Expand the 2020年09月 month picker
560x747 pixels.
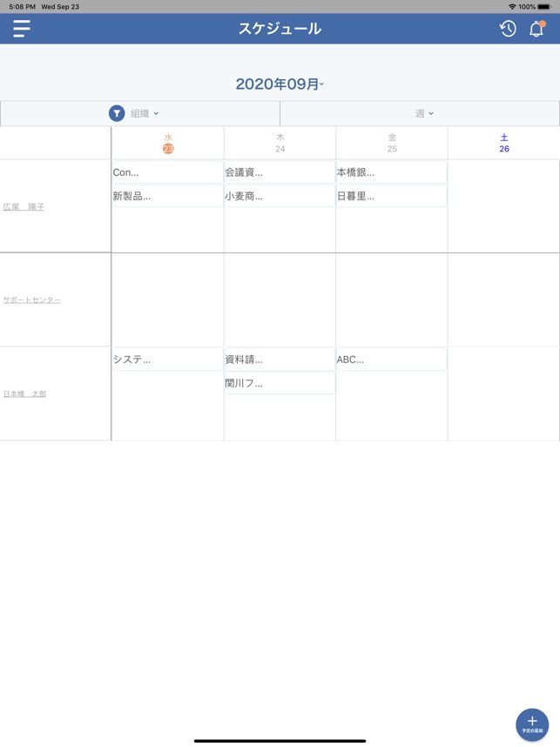(x=280, y=84)
